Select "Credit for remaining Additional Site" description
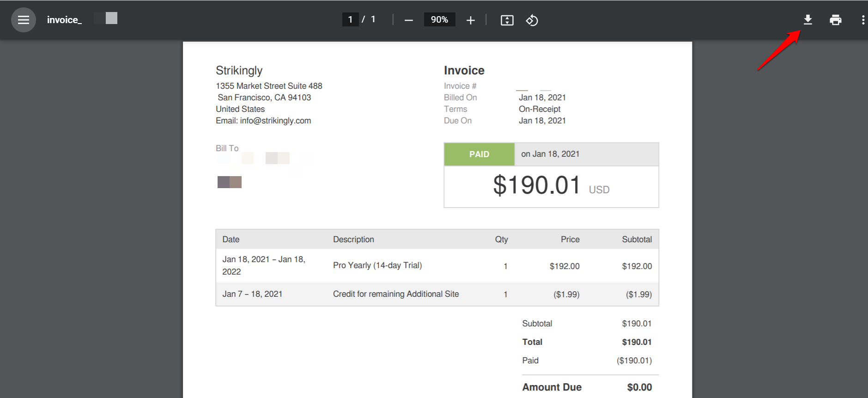868x398 pixels. pyautogui.click(x=396, y=294)
